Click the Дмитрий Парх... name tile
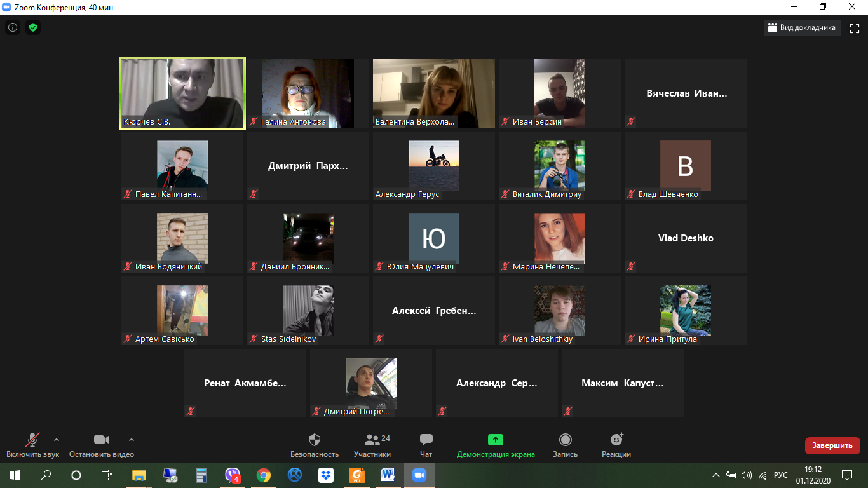 click(308, 166)
